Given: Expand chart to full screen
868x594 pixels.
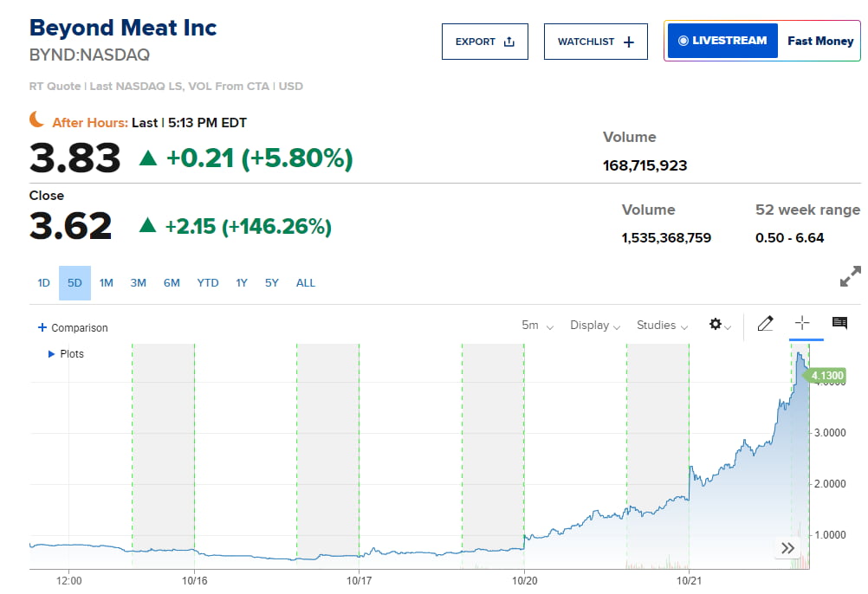Looking at the screenshot, I should [850, 277].
